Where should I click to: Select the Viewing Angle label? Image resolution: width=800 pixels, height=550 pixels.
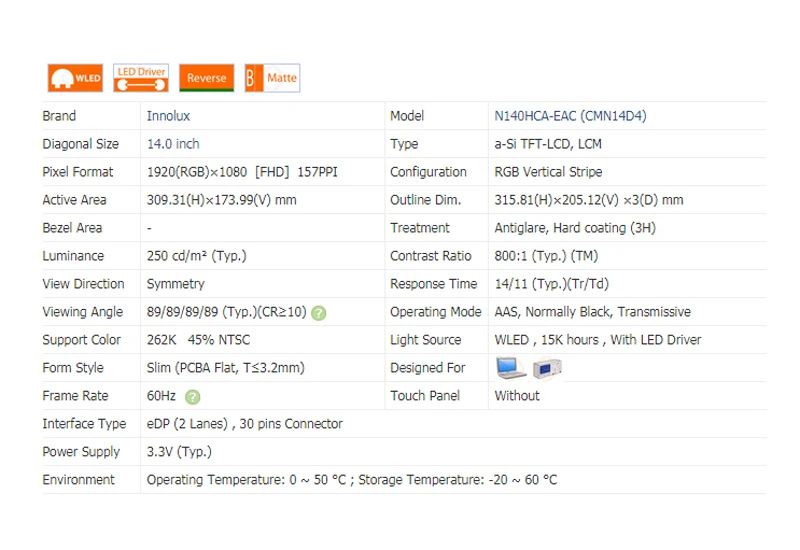(83, 312)
